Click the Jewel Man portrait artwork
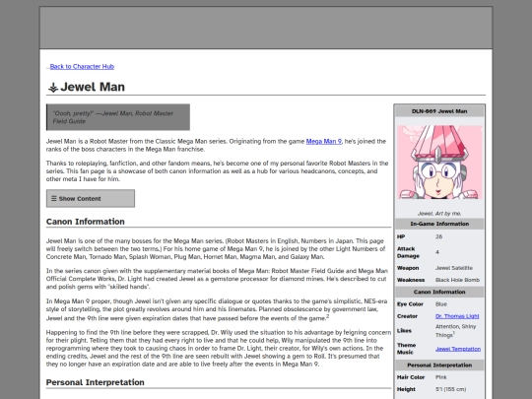 tap(439, 163)
